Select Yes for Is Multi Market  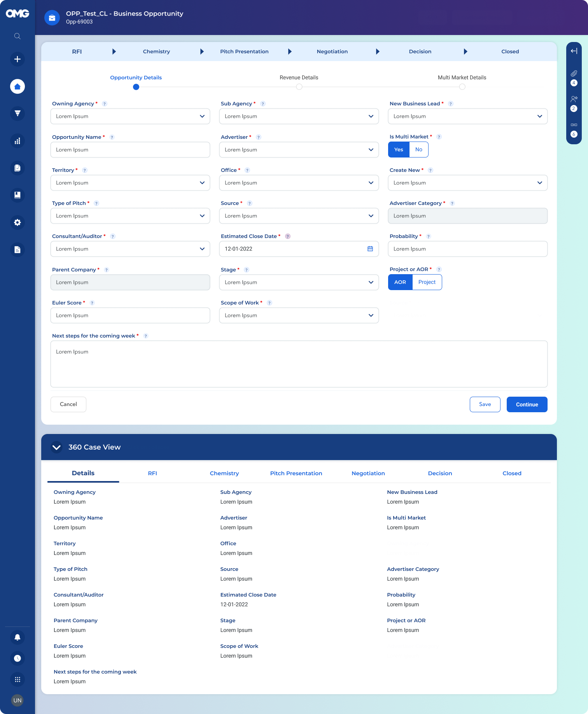[399, 150]
